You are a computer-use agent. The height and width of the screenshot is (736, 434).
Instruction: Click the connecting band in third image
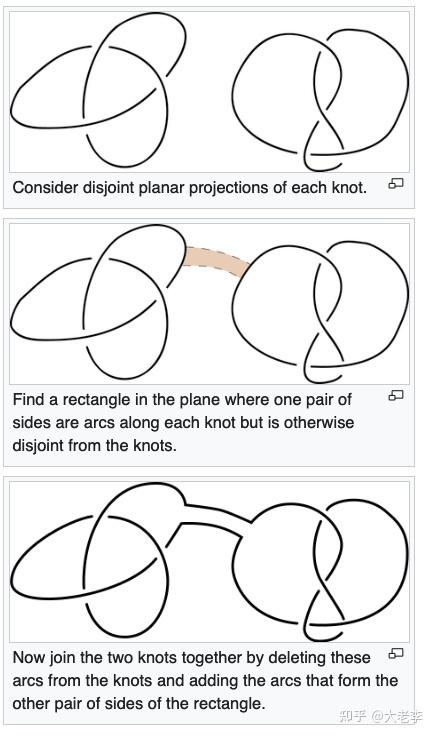point(213,519)
